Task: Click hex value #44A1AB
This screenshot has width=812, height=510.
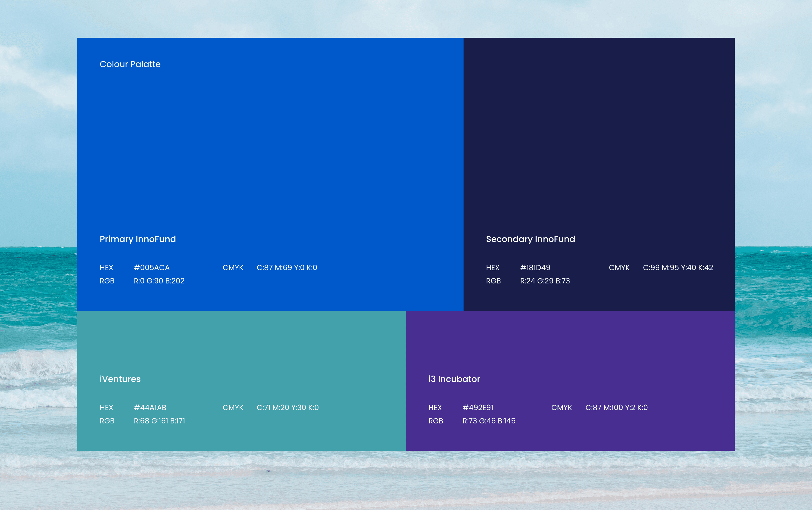Action: (150, 407)
